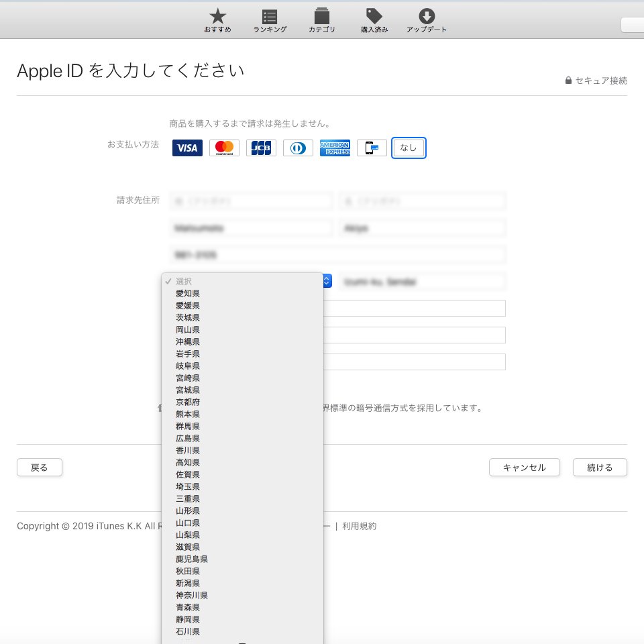Choose 岐阜県 from prefecture list
644x644 pixels.
tap(242, 366)
